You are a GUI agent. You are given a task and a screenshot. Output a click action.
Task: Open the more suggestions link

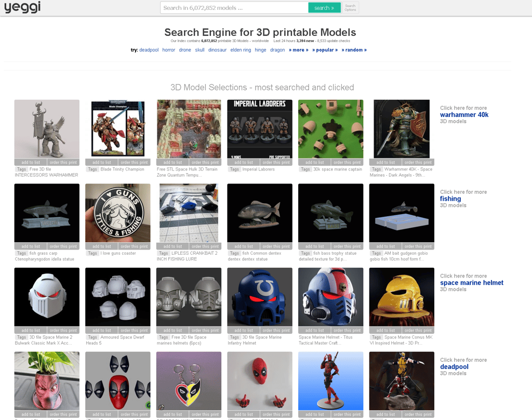click(x=299, y=50)
